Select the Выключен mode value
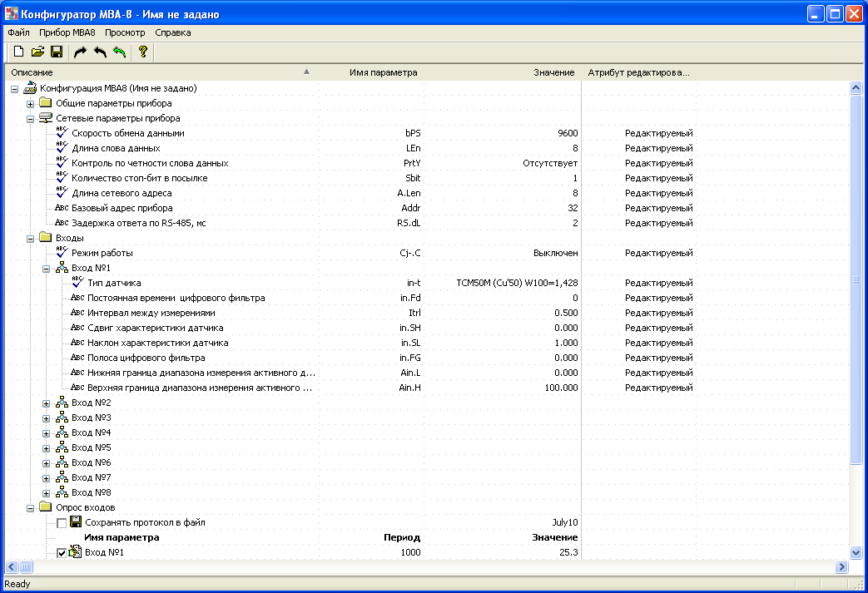This screenshot has height=593, width=868. 556,253
